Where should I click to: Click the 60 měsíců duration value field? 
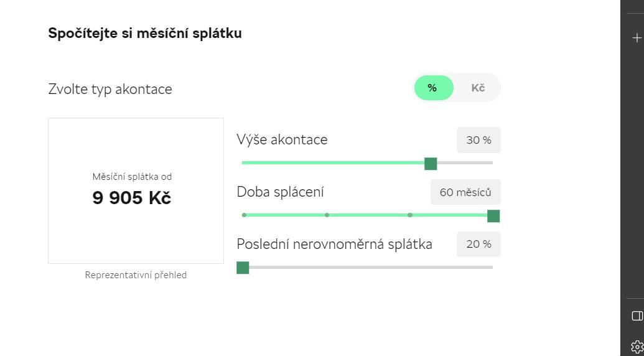pos(465,192)
